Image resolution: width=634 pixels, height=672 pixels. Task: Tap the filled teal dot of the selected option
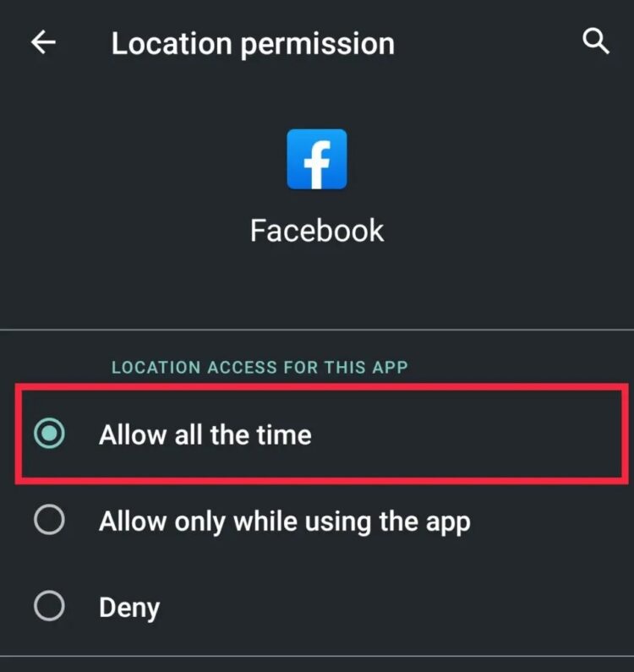(x=49, y=433)
